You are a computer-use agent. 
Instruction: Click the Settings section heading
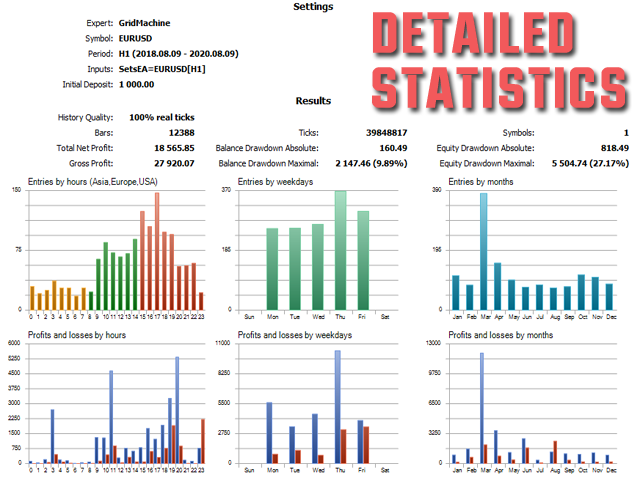pos(313,7)
